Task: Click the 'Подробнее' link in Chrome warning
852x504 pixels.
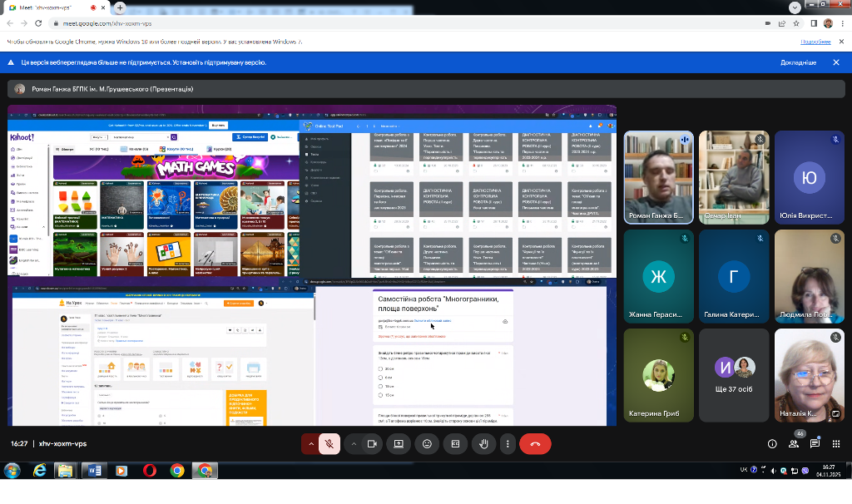Action: 815,42
